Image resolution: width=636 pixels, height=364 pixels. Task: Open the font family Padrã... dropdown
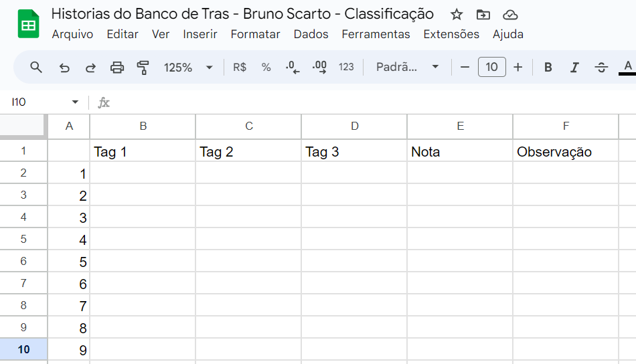pos(407,68)
